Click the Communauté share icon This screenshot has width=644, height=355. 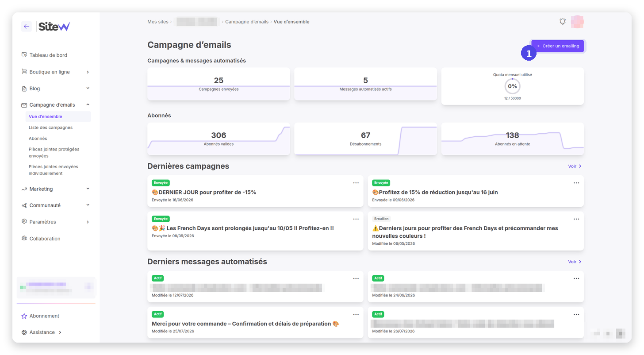[x=24, y=205]
